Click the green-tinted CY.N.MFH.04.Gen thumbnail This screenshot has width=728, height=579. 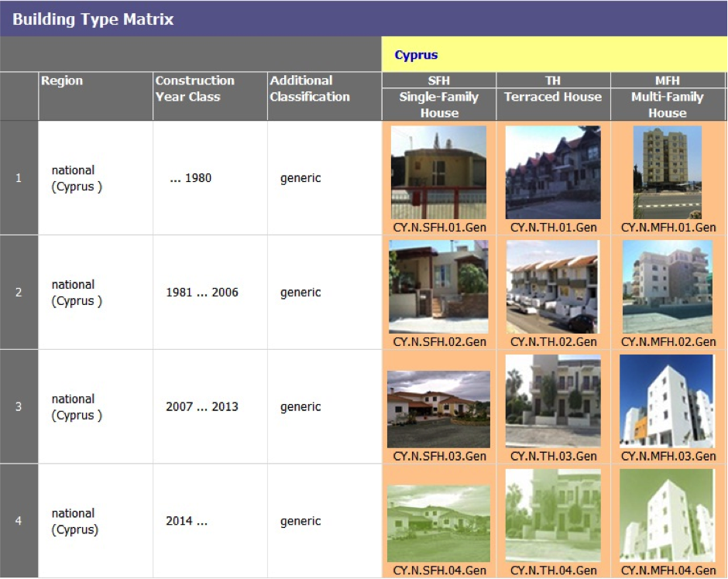(667, 516)
